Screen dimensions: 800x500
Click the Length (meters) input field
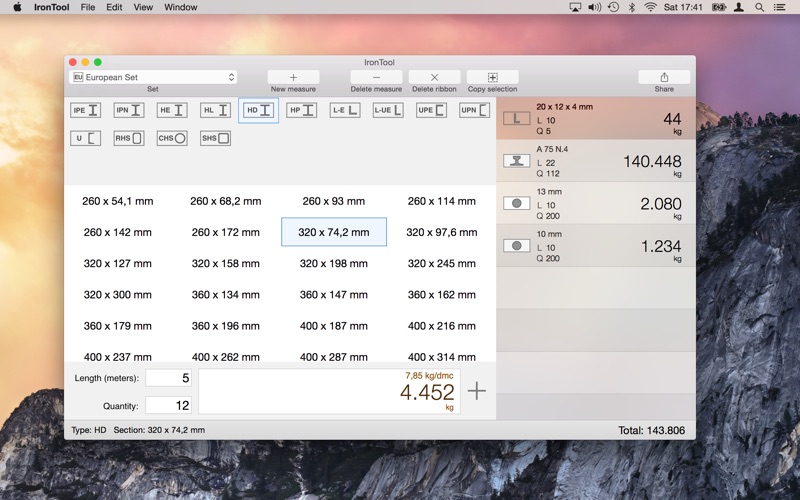coord(168,378)
